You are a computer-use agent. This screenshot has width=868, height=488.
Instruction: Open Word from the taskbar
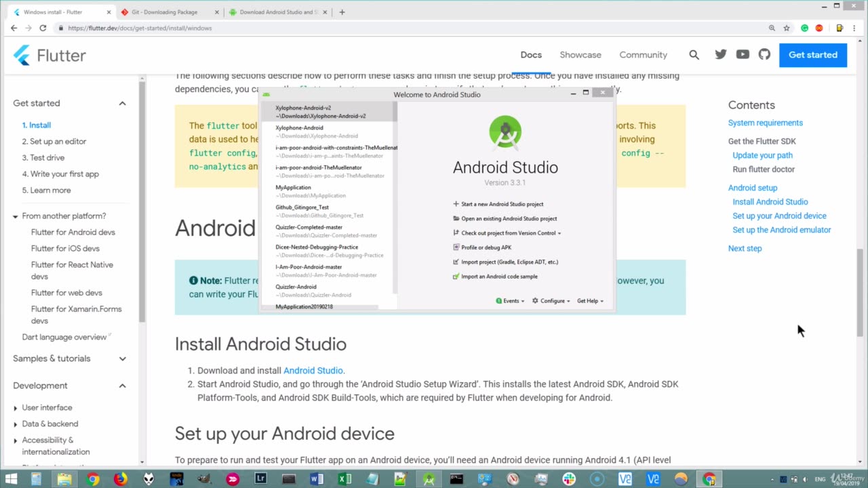316,479
